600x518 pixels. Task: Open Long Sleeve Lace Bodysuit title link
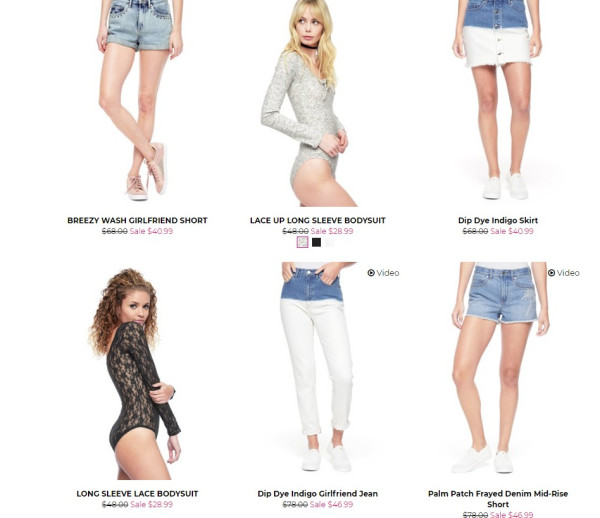tap(137, 494)
